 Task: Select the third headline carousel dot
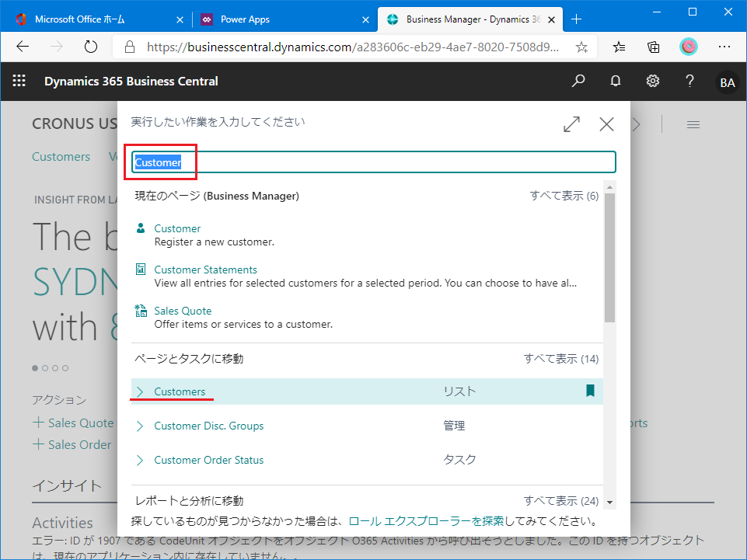pos(55,368)
